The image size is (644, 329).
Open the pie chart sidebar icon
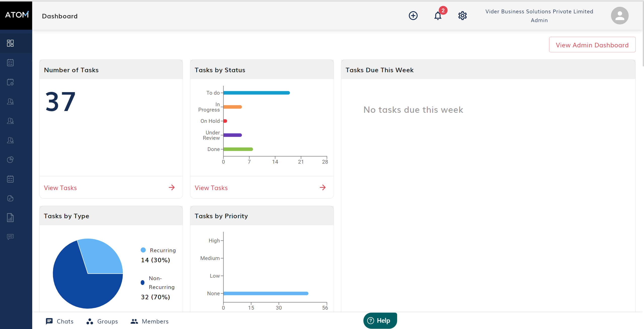pyautogui.click(x=10, y=160)
